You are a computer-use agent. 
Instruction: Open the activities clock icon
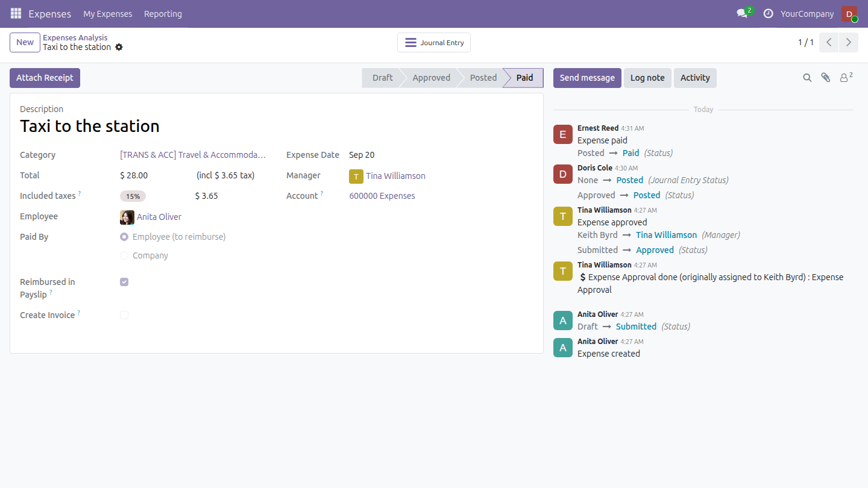pos(768,13)
